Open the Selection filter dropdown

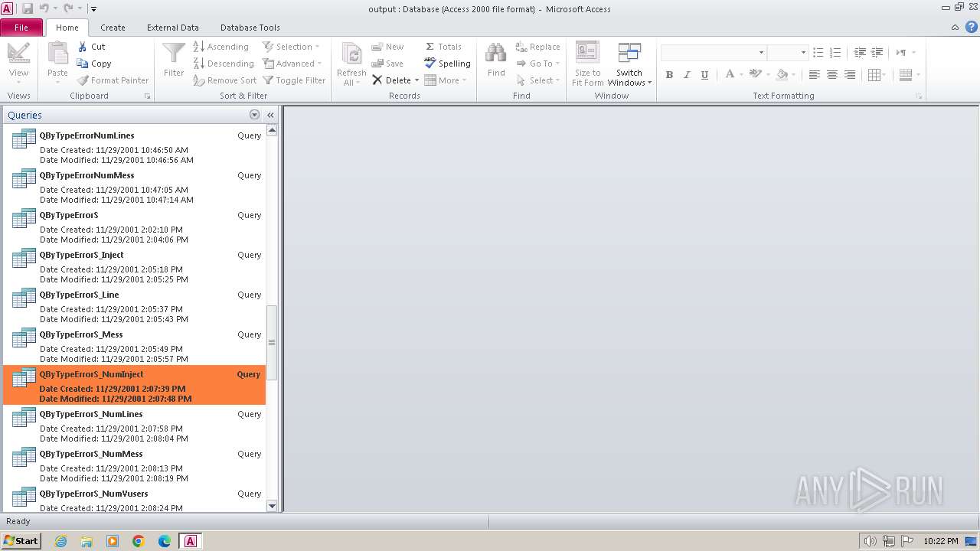pos(291,47)
